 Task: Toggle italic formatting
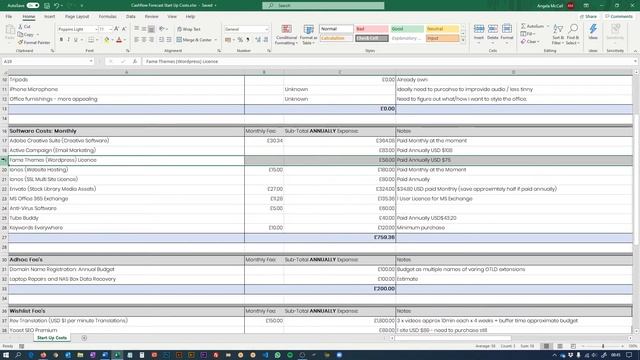tap(69, 40)
